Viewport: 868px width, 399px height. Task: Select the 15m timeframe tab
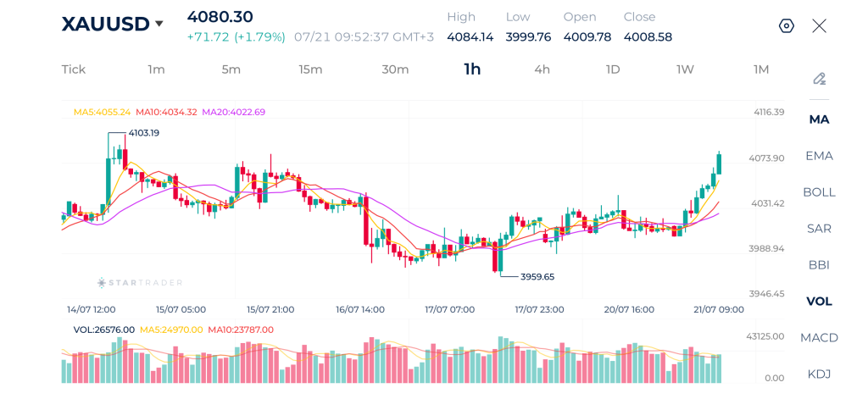click(310, 69)
